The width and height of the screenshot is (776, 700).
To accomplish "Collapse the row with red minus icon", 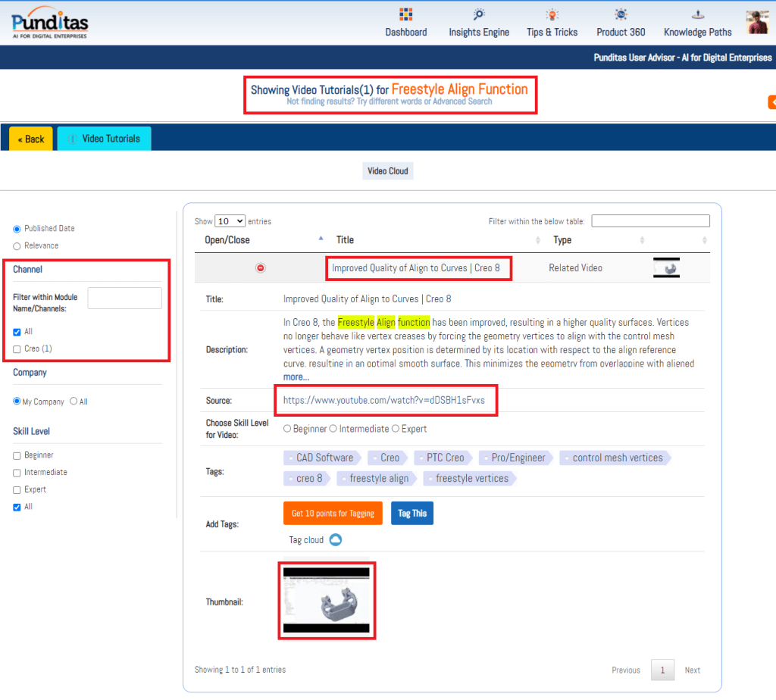I will [x=261, y=268].
